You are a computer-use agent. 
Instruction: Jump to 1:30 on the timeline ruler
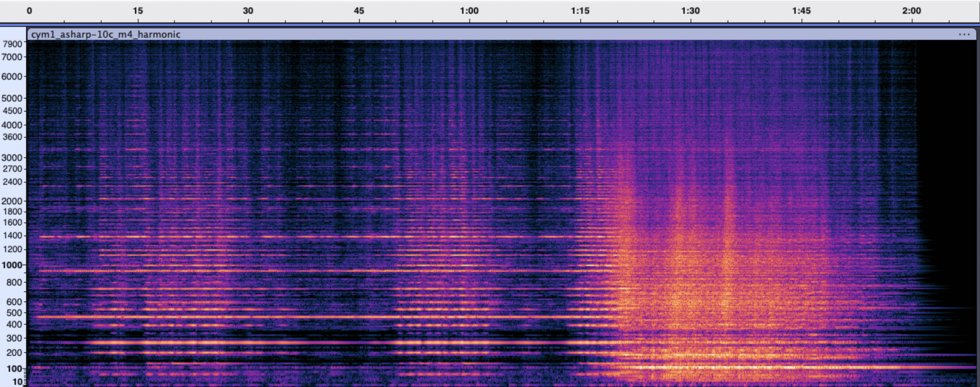click(x=691, y=11)
